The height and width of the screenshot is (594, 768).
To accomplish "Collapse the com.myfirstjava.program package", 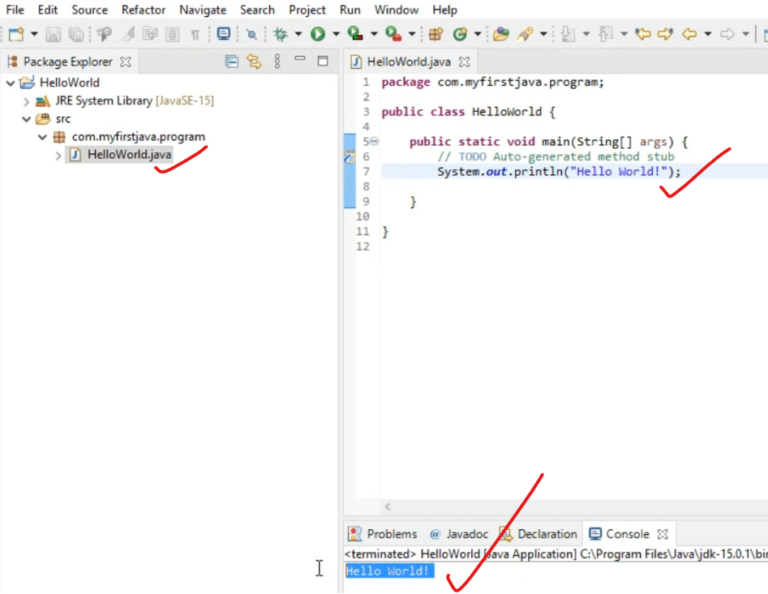I will coord(43,137).
